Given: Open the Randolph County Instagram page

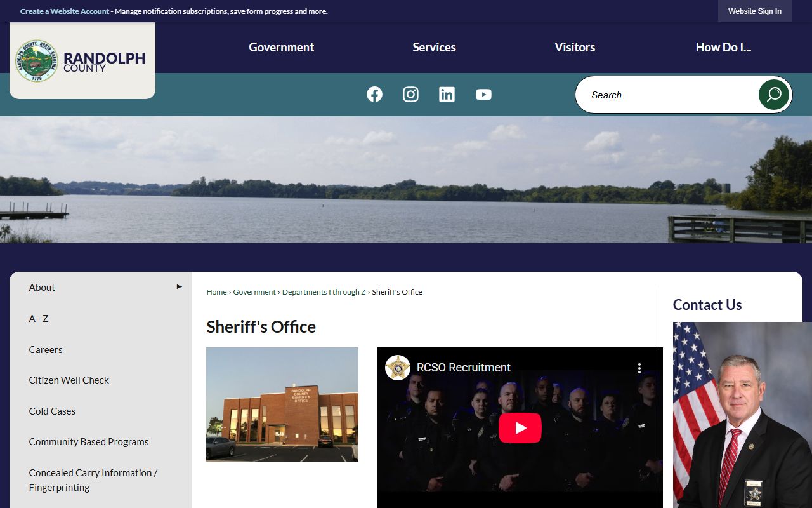Looking at the screenshot, I should click(410, 95).
